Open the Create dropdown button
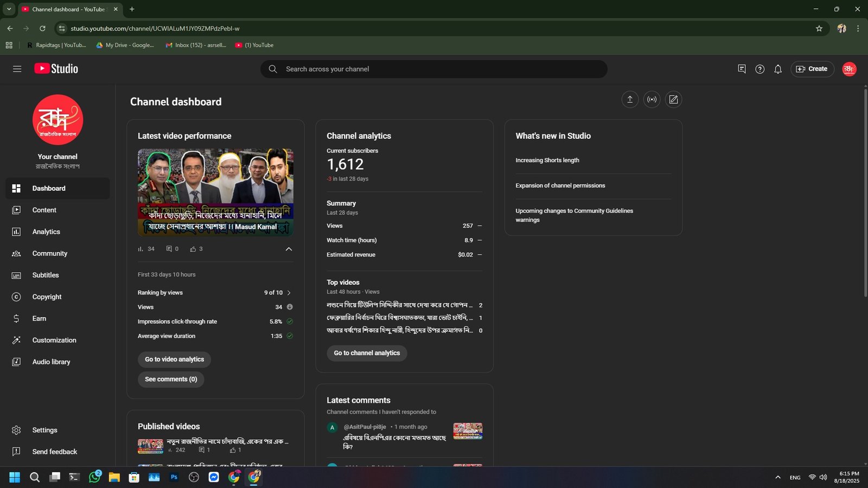The height and width of the screenshot is (488, 868). pos(812,69)
